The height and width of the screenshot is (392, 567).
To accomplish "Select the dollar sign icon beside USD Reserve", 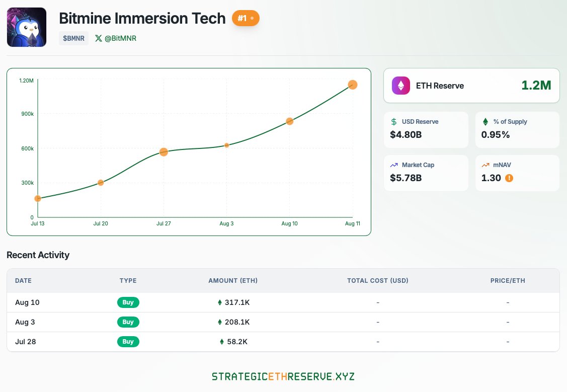I will [x=395, y=122].
